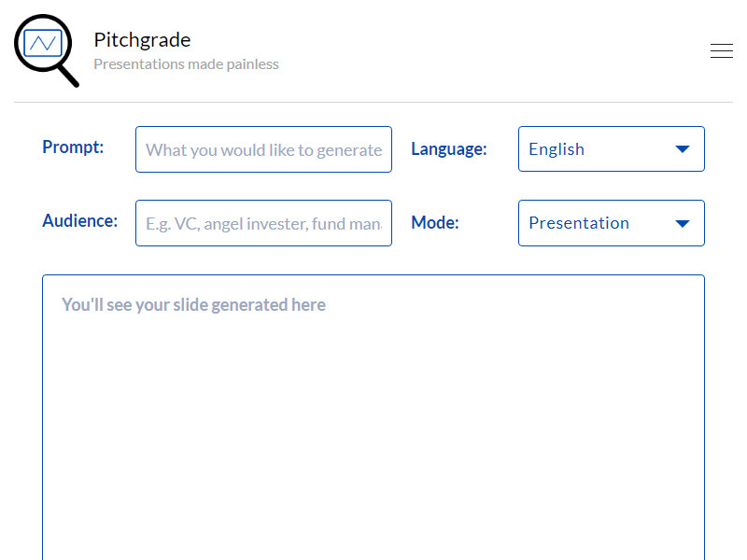This screenshot has width=747, height=560.
Task: Click the "Presentations made painless" tagline
Action: click(x=186, y=64)
